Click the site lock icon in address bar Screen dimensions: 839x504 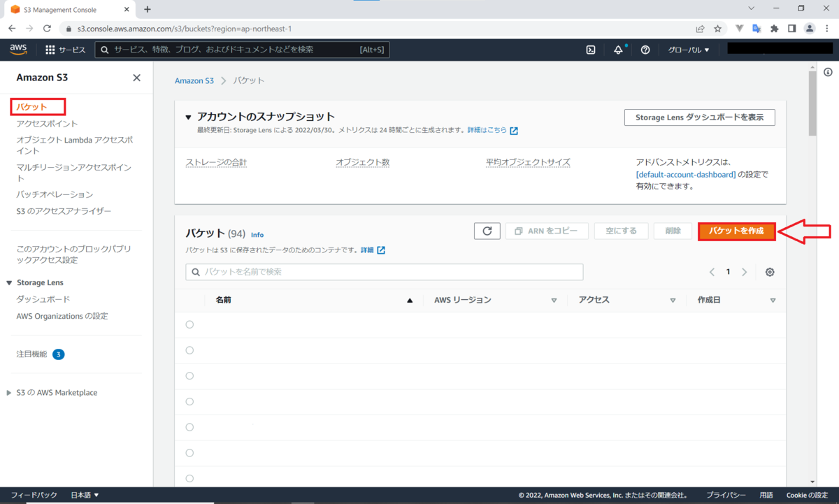tap(68, 29)
